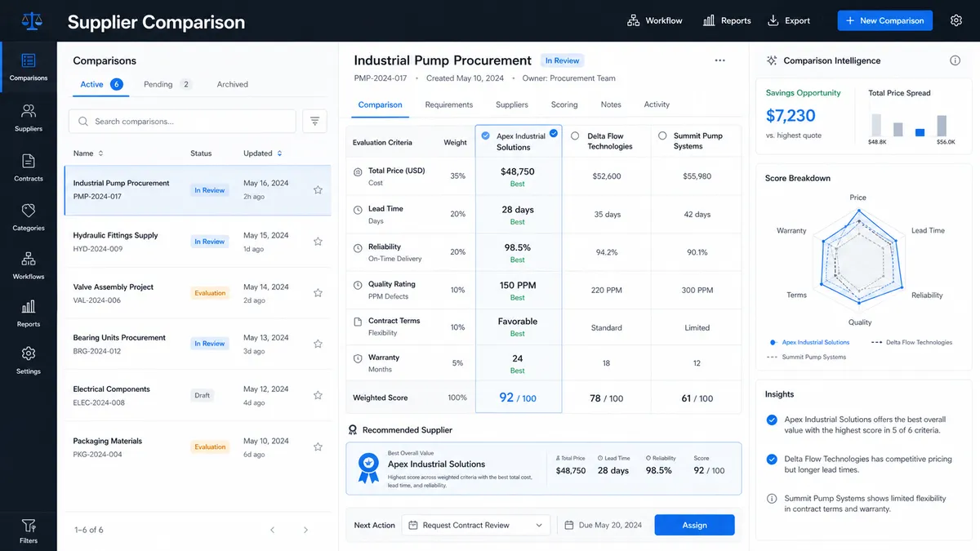The image size is (980, 551).
Task: Click the $7,230 savings opportunity value
Action: [x=791, y=115]
